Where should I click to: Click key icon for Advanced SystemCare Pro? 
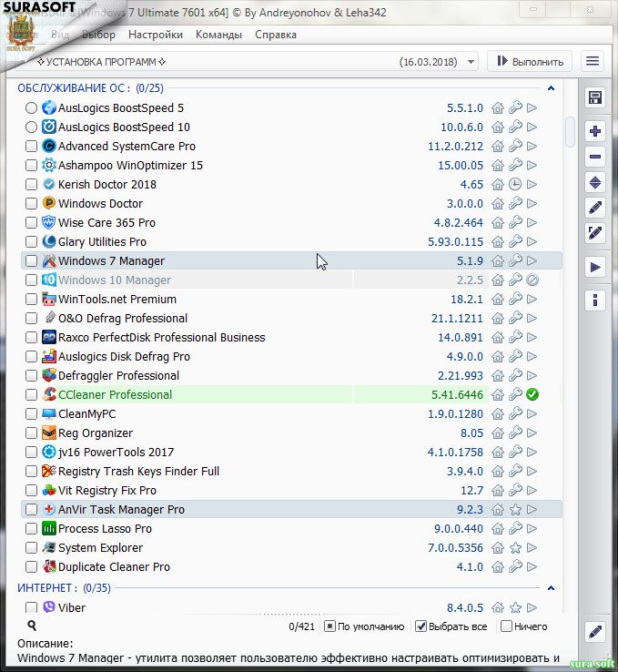(515, 146)
